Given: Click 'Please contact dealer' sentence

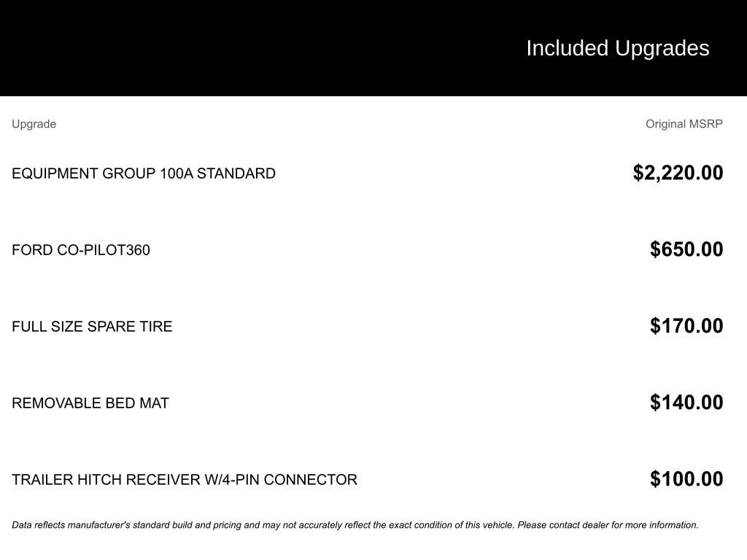Looking at the screenshot, I should (608, 525).
